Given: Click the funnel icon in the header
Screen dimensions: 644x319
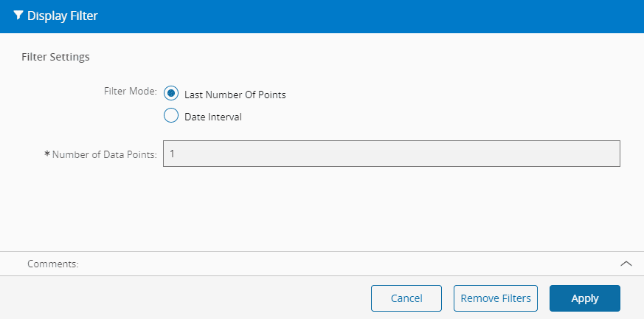Looking at the screenshot, I should pos(18,16).
